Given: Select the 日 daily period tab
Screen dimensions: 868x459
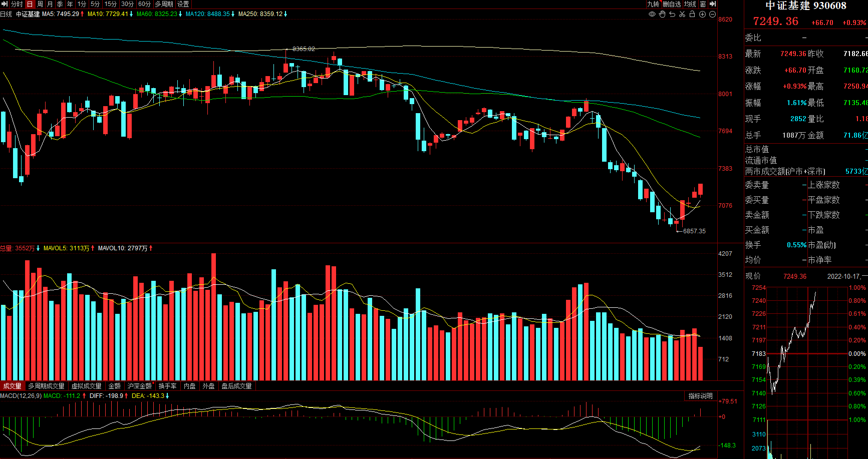Looking at the screenshot, I should coord(30,4).
